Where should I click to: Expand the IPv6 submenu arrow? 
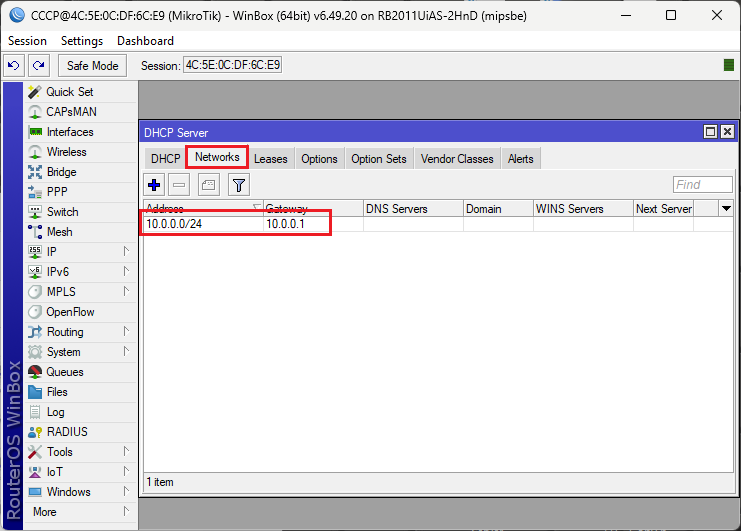(x=126, y=271)
